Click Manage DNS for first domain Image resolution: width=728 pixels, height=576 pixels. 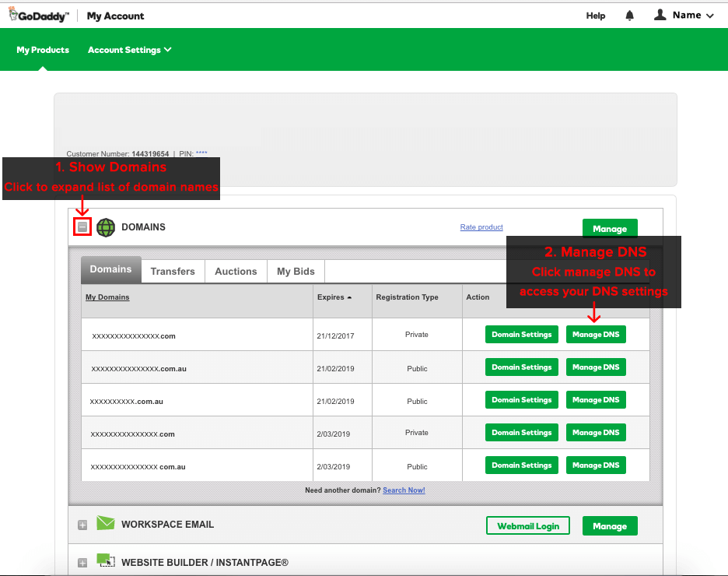(x=596, y=335)
